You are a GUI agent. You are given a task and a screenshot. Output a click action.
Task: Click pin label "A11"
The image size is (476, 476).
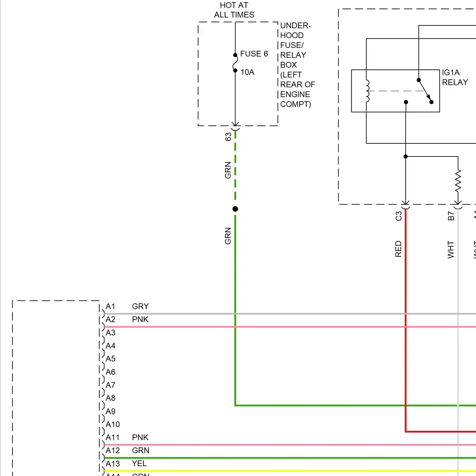(x=113, y=438)
